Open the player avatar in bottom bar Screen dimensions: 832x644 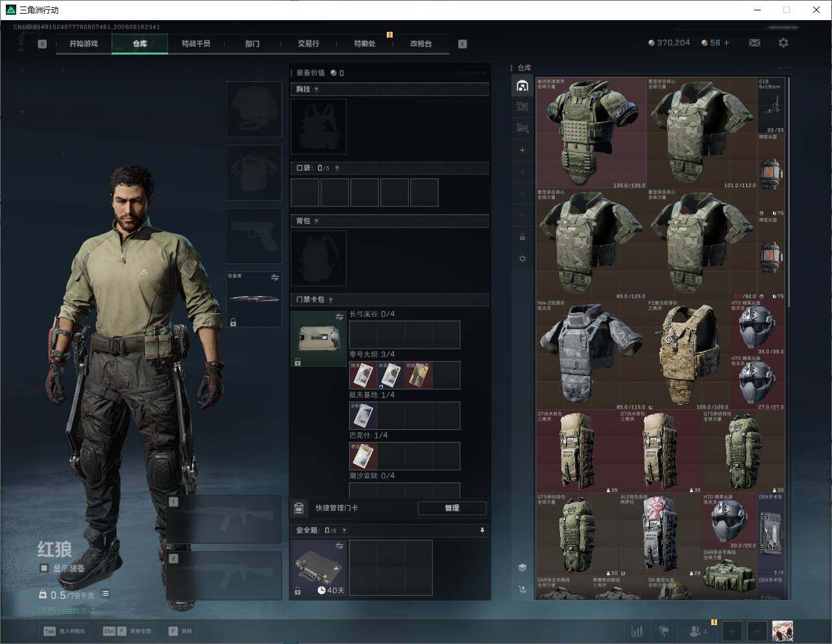(x=782, y=630)
